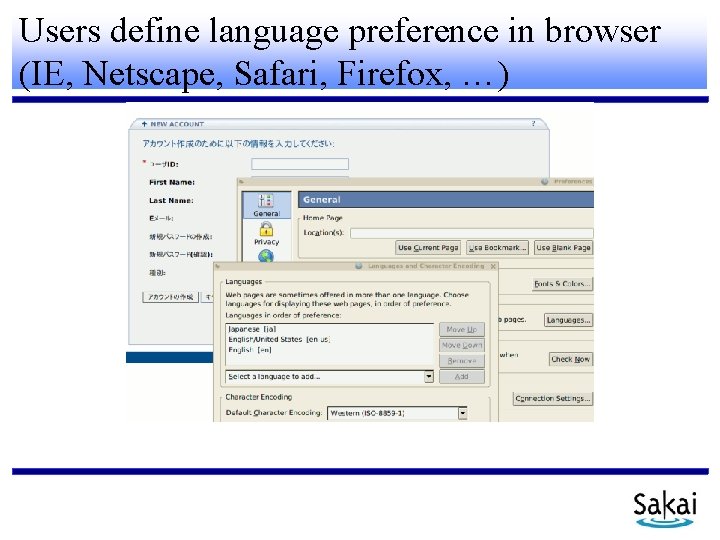Open Default Character Encoding dropdown
This screenshot has height=540, width=720.
(x=397, y=413)
